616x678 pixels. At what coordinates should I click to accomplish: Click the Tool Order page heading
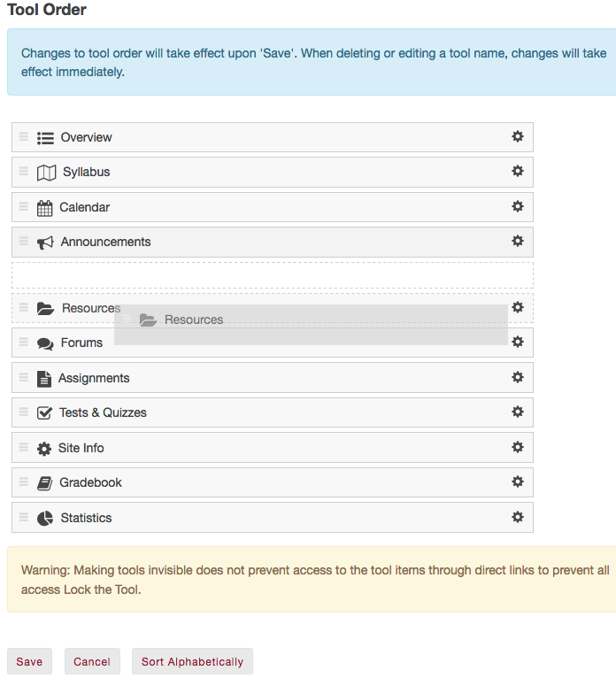coord(47,10)
